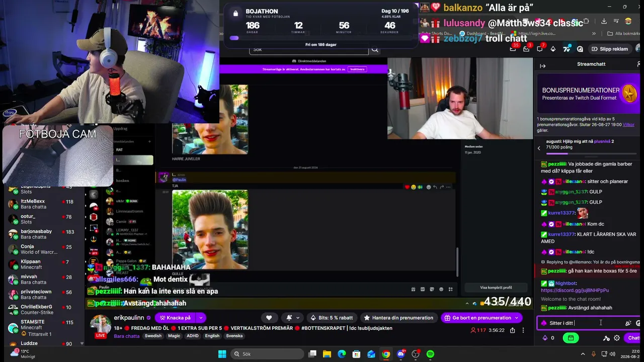Open the discord.gg link from Nightbot
The width and height of the screenshot is (644, 362).
(x=575, y=290)
